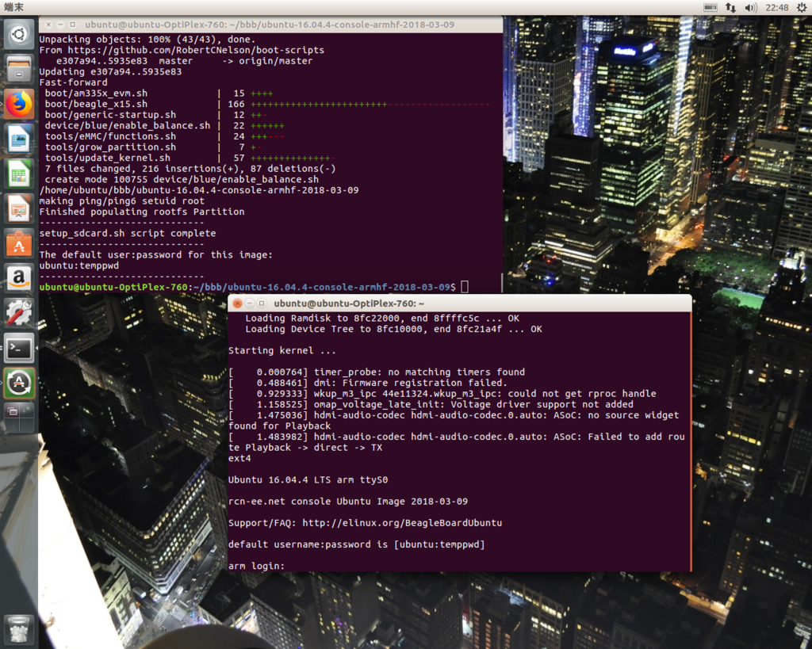
Task: Open LibreOffice Writer from the dock
Action: tap(19, 139)
